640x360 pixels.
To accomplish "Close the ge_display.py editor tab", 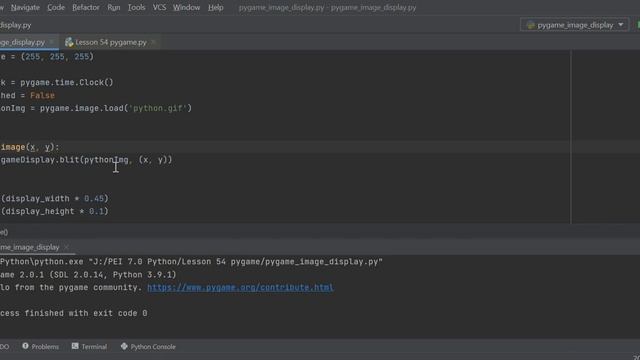I will click(x=51, y=42).
